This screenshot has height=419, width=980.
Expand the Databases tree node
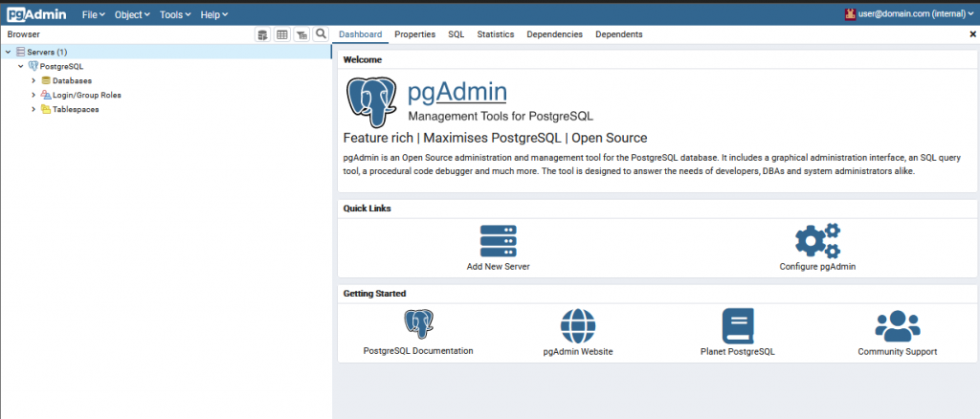point(33,80)
